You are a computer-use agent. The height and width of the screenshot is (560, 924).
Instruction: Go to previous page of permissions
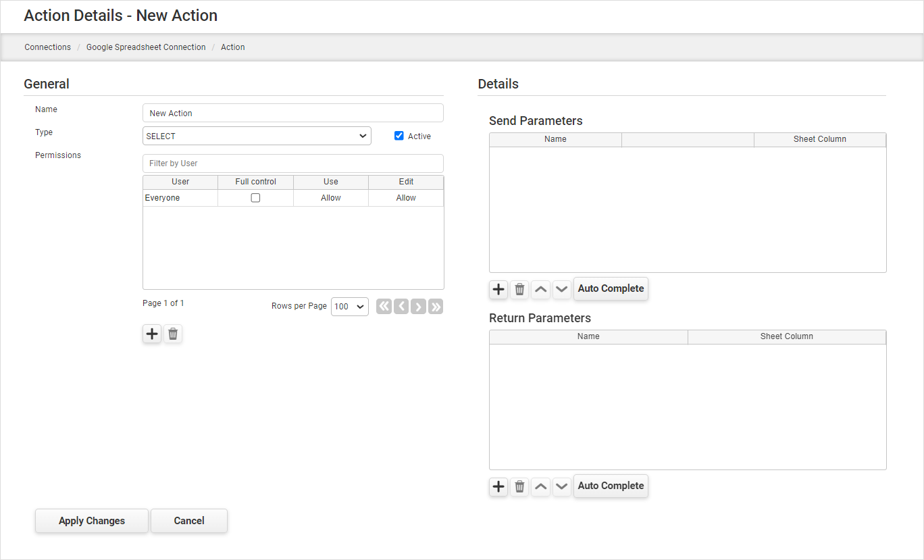click(x=401, y=307)
